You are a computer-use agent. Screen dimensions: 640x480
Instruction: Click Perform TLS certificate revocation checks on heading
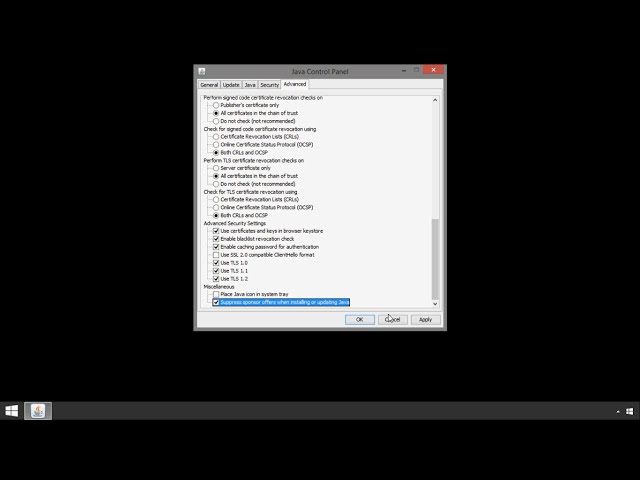point(253,160)
